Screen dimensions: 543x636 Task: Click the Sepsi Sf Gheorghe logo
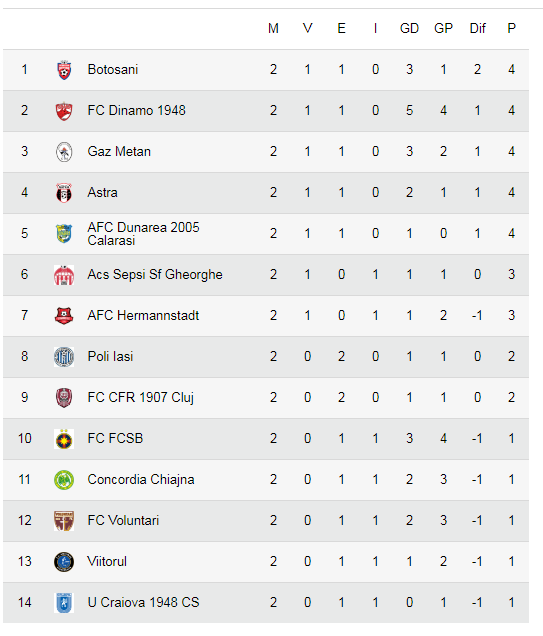(x=64, y=275)
